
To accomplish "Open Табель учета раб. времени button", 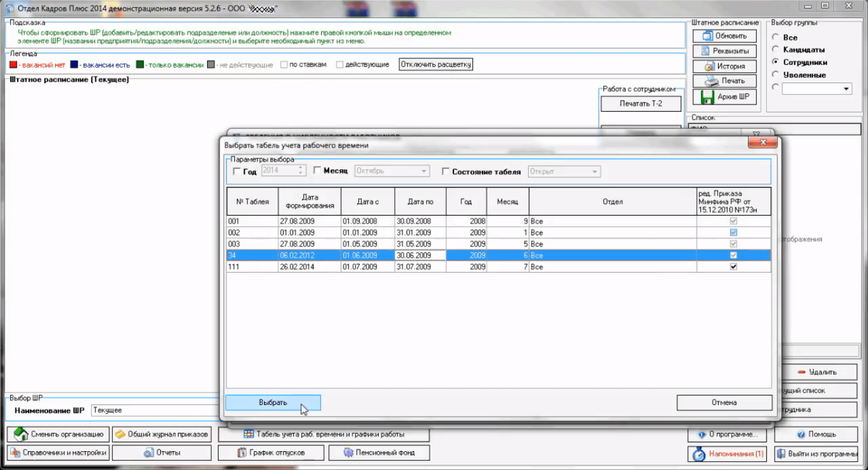I will (324, 434).
